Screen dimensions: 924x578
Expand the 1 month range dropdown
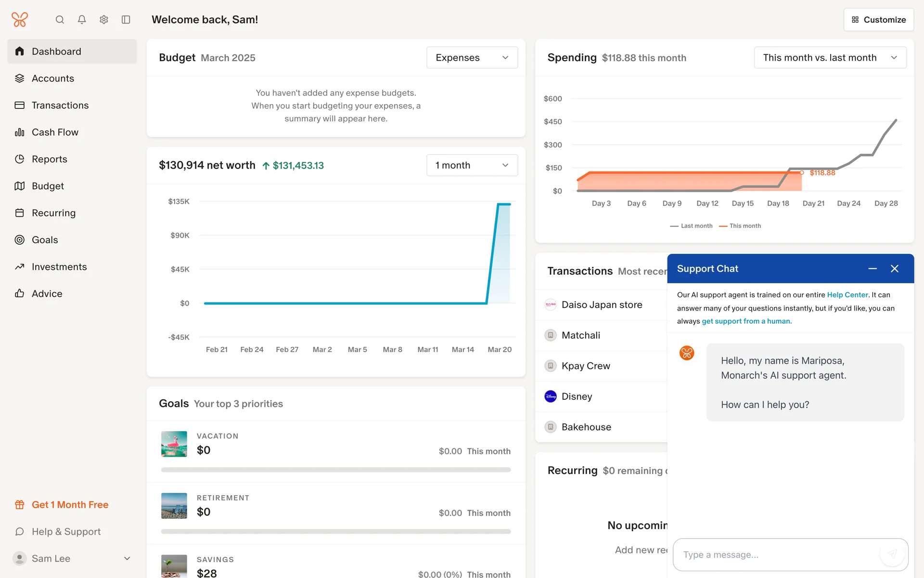click(x=472, y=165)
